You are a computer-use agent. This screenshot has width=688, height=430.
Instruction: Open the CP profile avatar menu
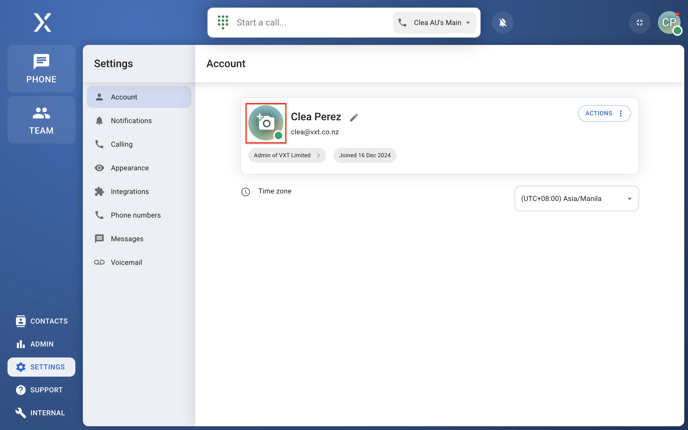(x=669, y=22)
